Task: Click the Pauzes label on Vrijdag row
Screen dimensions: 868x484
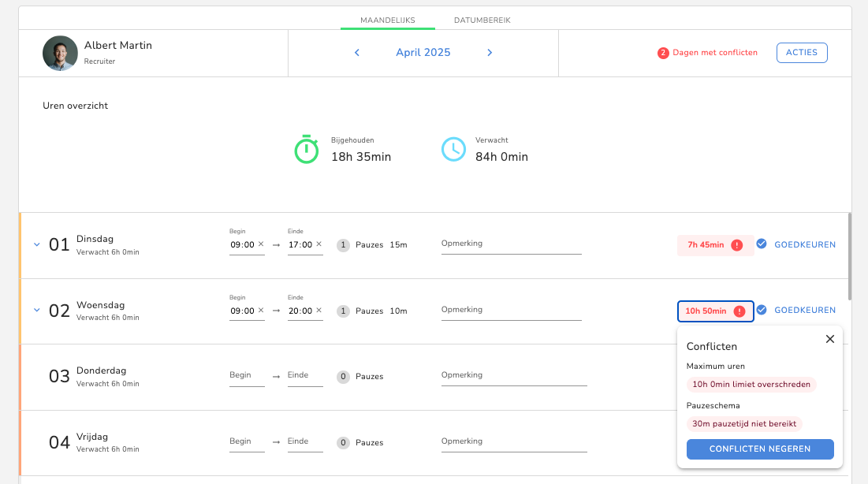Action: [369, 442]
